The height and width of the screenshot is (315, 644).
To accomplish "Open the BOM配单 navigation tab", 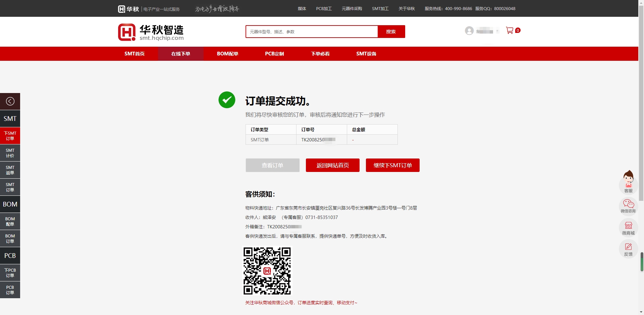I will (227, 54).
